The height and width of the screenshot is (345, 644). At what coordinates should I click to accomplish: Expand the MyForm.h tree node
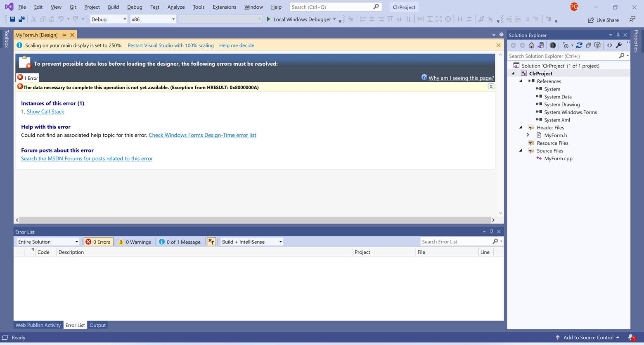[528, 135]
